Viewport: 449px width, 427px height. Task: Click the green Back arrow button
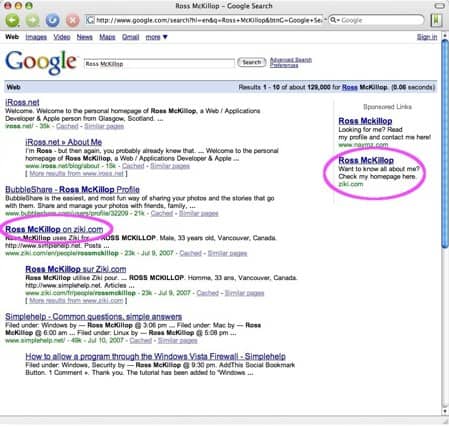(x=12, y=20)
